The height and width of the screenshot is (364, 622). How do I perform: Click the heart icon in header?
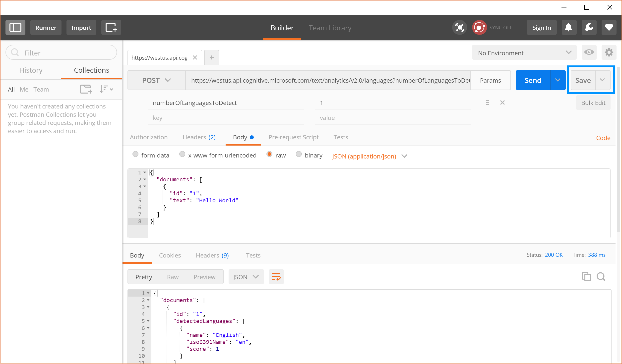[x=609, y=27]
